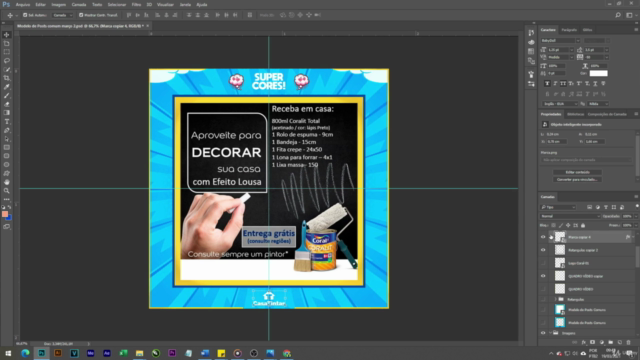Toggle the Mostrar Contr. Transf. checkbox
The image size is (640, 360).
click(81, 15)
